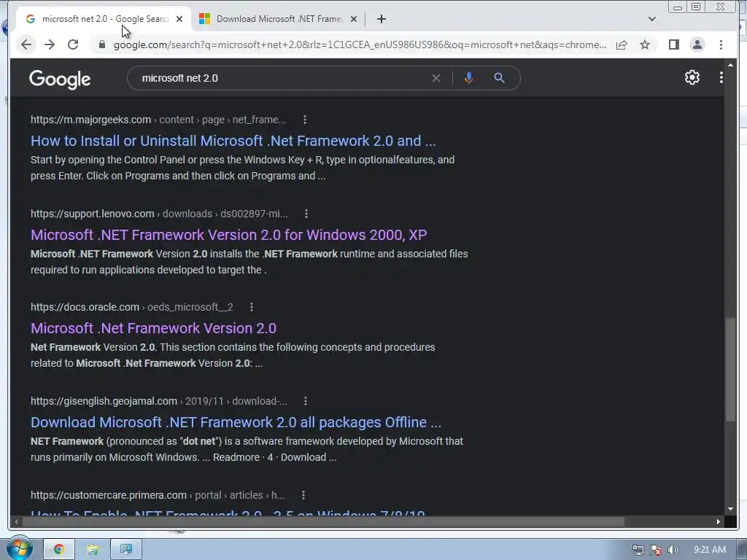Open more options for gisenglish.geojamal.com result
Screen dimensions: 747x560
pos(306,402)
